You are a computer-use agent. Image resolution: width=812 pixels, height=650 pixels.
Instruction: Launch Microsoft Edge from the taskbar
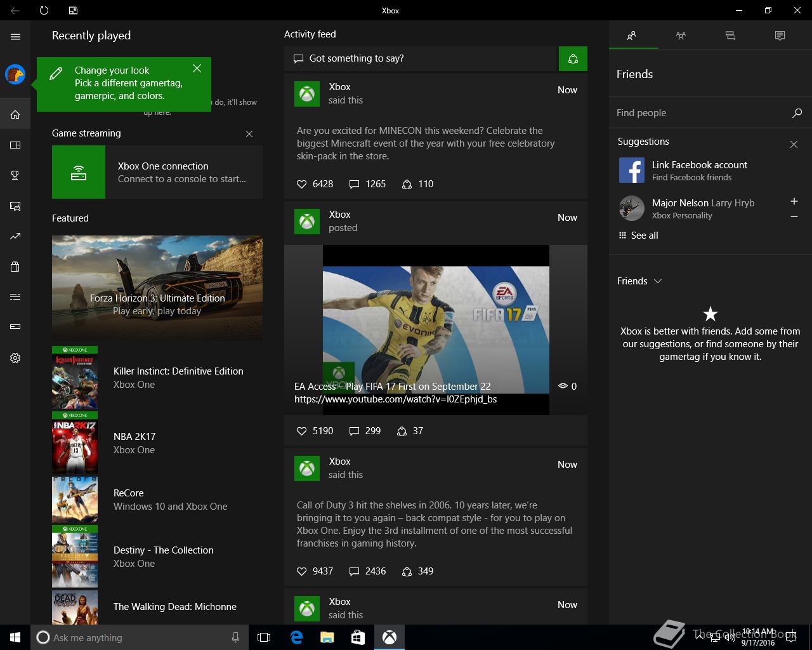click(296, 637)
